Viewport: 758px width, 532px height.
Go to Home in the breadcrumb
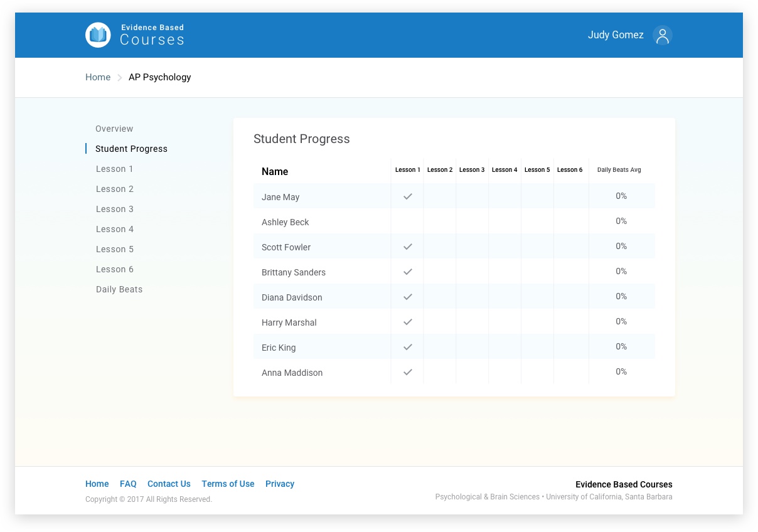(98, 77)
